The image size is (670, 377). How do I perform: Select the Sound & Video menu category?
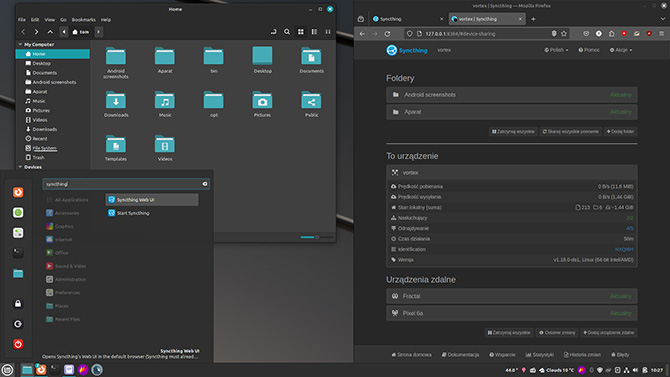point(66,266)
